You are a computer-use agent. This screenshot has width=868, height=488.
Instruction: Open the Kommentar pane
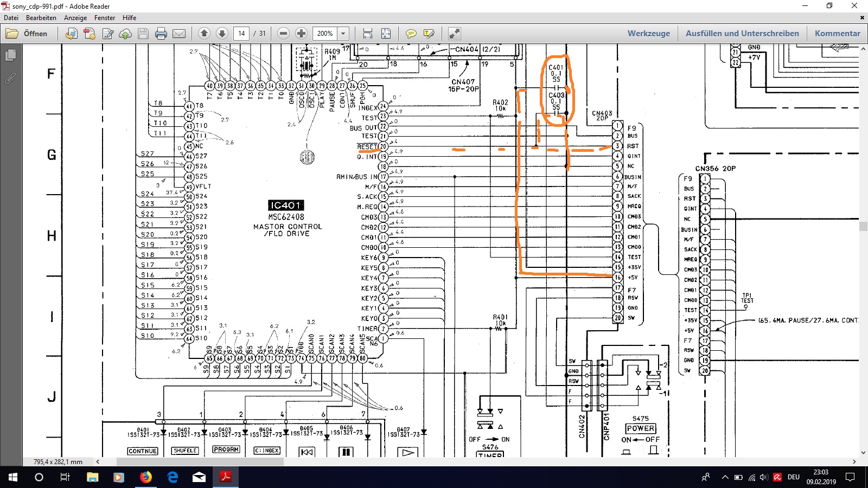[x=838, y=34]
